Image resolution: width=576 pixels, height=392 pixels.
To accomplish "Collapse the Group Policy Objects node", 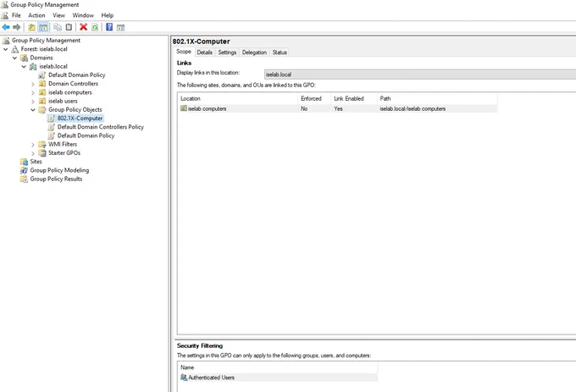I will 33,110.
